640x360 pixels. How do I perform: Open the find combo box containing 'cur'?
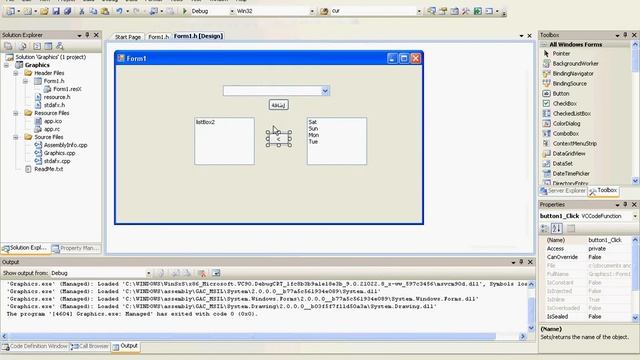[419, 11]
